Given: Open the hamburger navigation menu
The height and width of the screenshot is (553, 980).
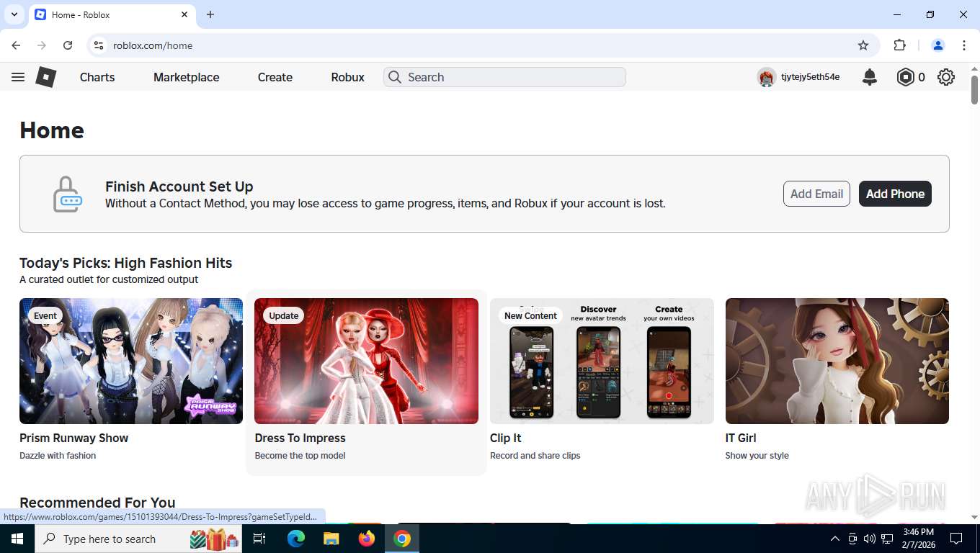Looking at the screenshot, I should (x=18, y=77).
